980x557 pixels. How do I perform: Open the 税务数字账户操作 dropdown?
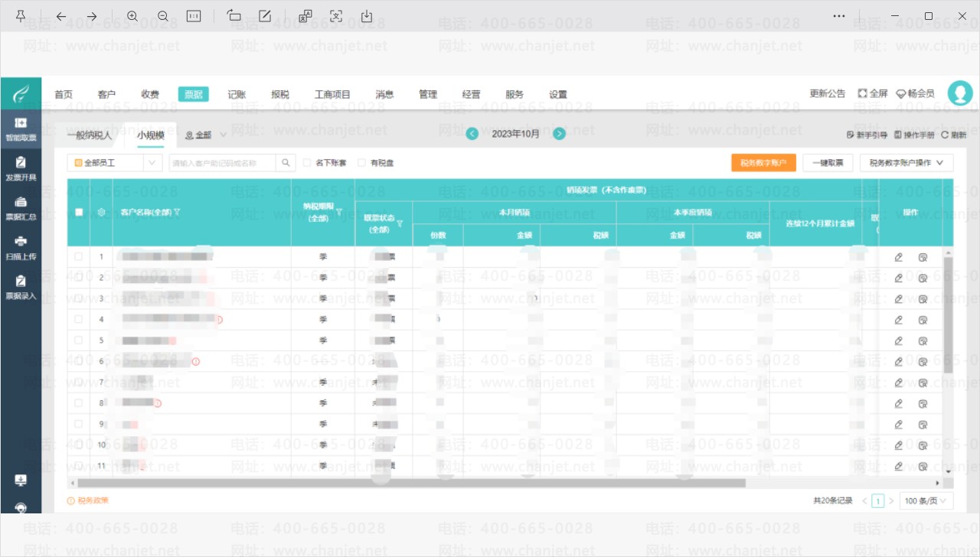pyautogui.click(x=907, y=163)
